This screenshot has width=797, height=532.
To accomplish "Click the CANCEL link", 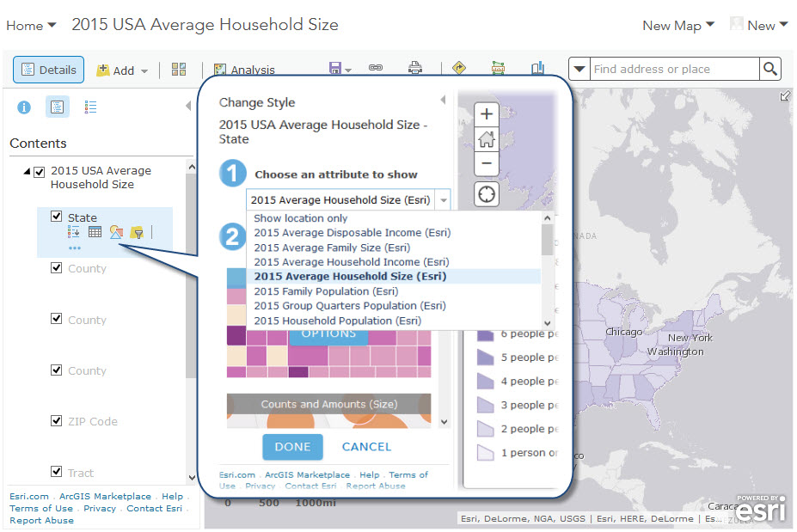I will pos(366,447).
